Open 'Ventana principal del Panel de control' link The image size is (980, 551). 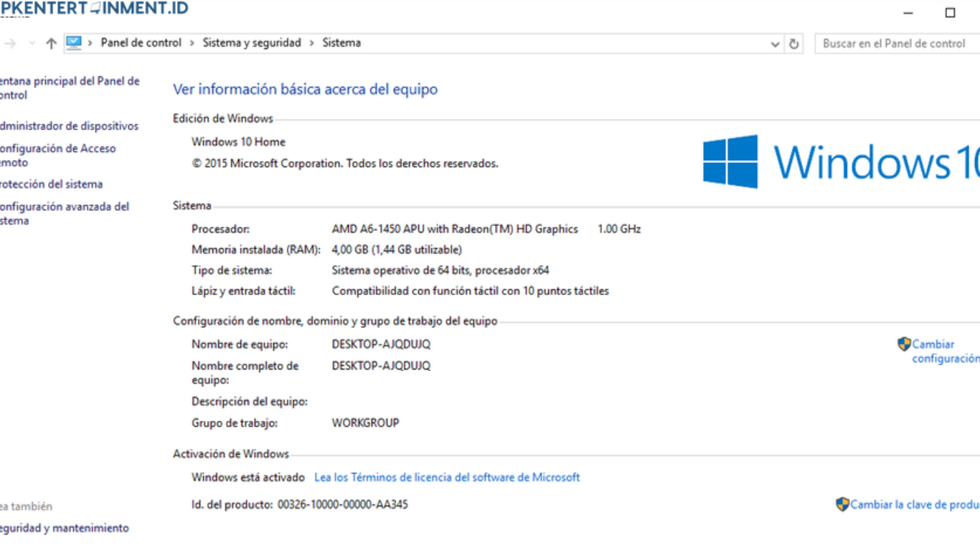click(70, 88)
